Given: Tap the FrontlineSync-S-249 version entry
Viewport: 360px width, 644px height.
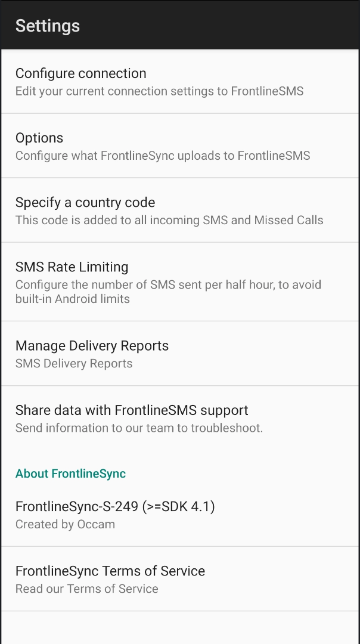Looking at the screenshot, I should click(x=115, y=507).
